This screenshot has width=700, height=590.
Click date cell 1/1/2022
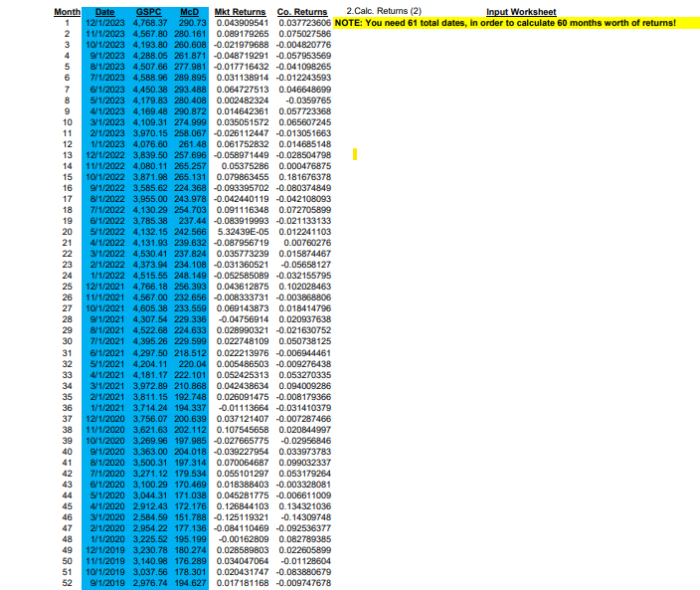[x=107, y=276]
